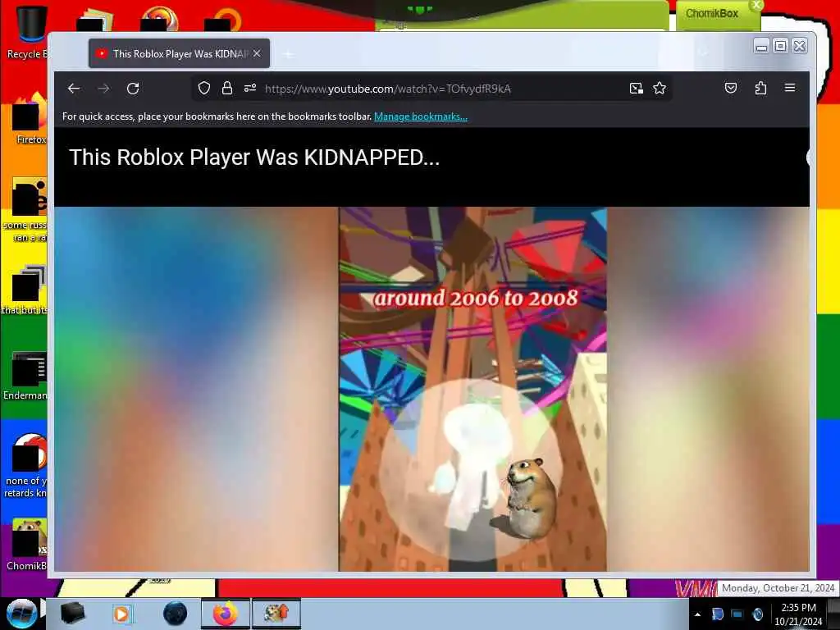Open the Windows Start orb
The height and width of the screenshot is (630, 840).
click(x=21, y=614)
